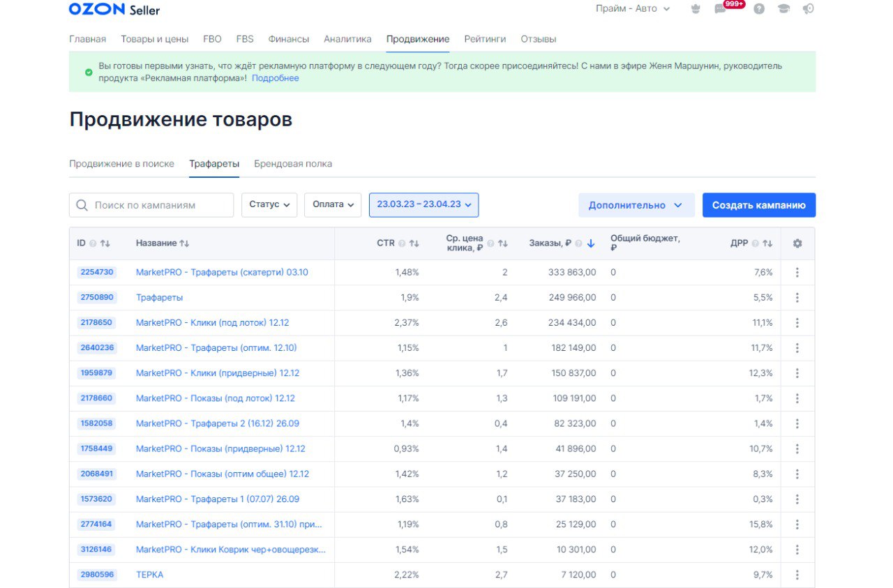Go to the Главная tab
The width and height of the screenshot is (893, 588).
tap(88, 39)
